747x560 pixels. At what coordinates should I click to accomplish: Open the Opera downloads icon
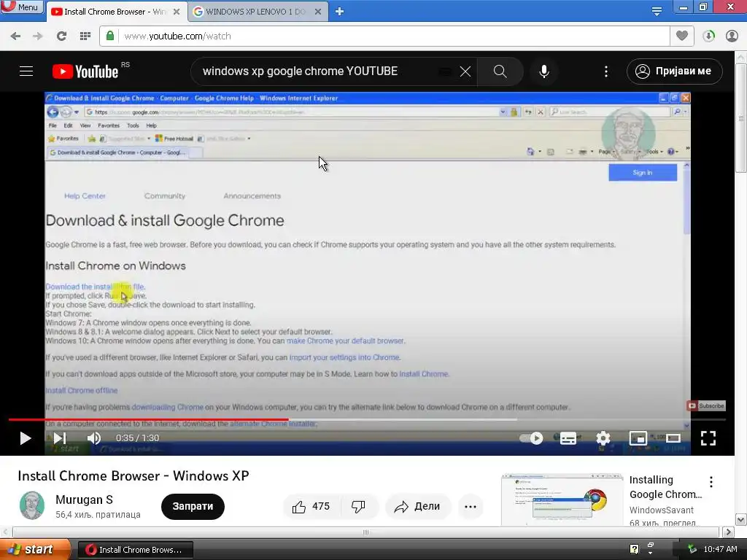(x=708, y=36)
